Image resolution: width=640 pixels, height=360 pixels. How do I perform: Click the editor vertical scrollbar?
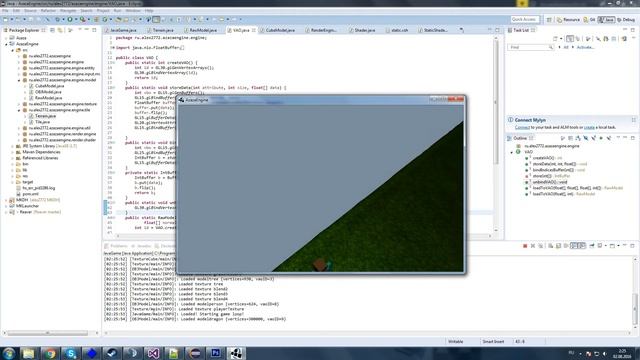[496, 135]
